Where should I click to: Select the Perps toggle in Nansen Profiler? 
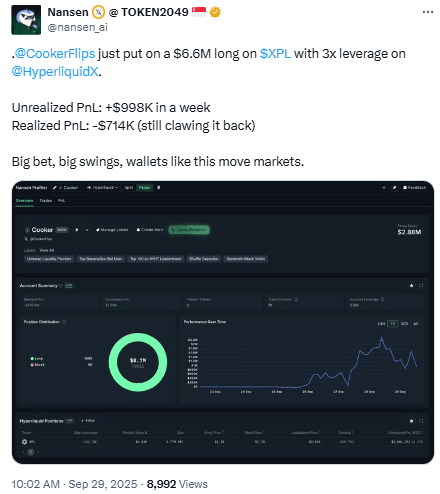[144, 188]
